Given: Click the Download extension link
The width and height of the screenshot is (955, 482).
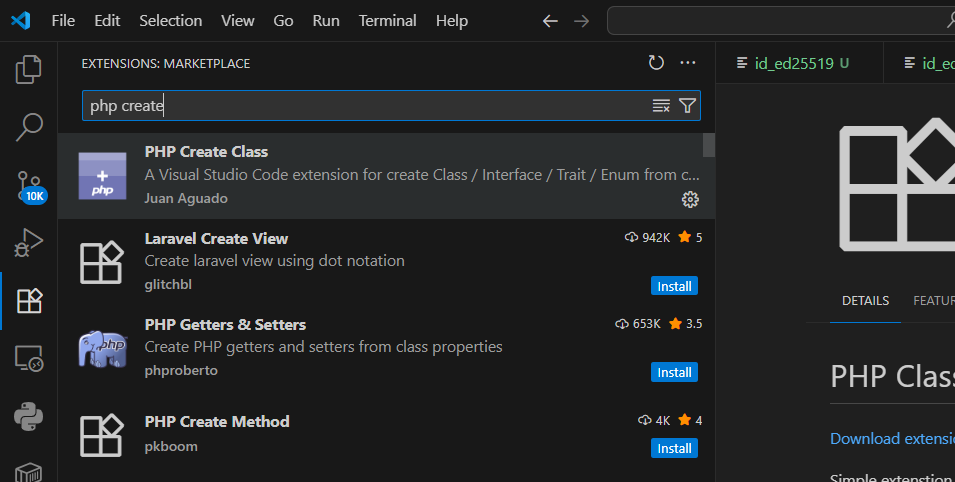Looking at the screenshot, I should (892, 438).
